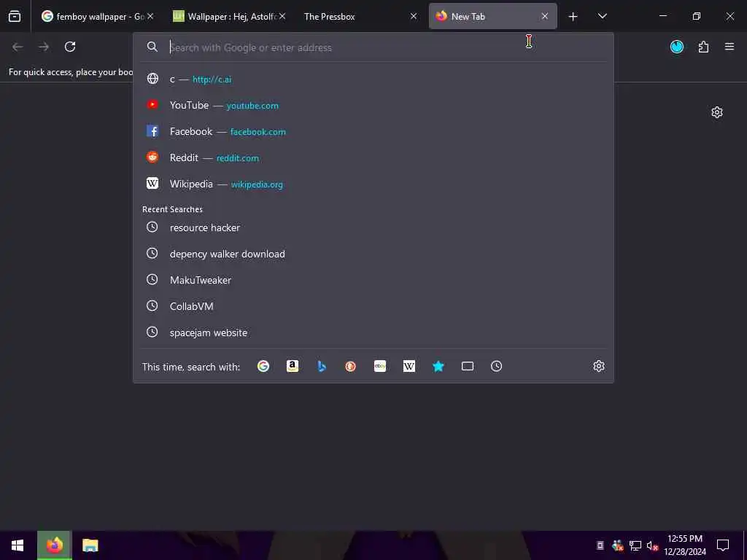This screenshot has height=560, width=747.
Task: Click the muted volume tray icon
Action: point(652,545)
